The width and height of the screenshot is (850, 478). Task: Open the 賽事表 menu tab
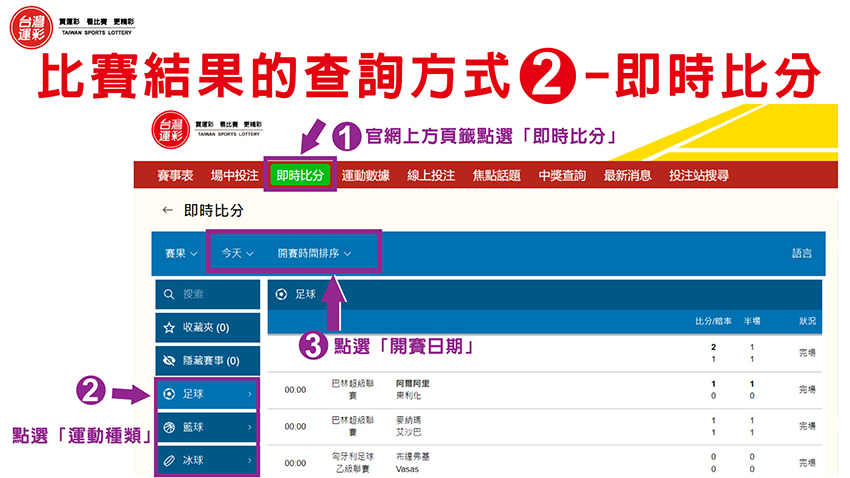175,175
